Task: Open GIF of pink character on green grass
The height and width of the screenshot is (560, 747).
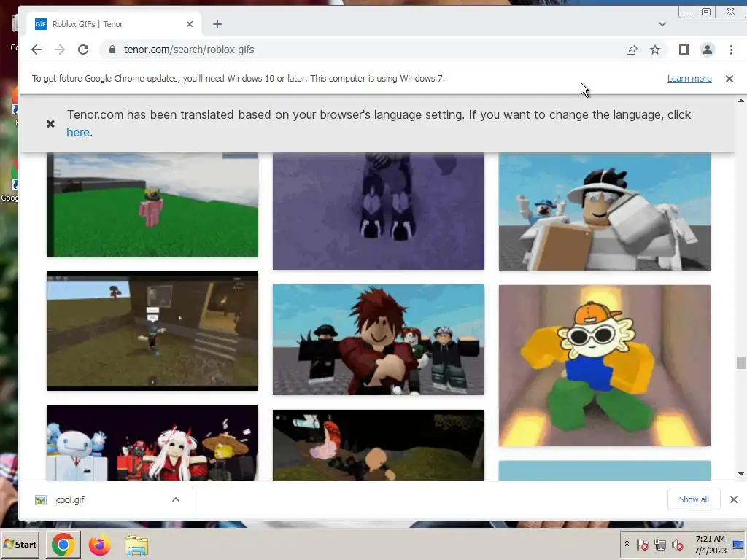Action: [x=152, y=204]
